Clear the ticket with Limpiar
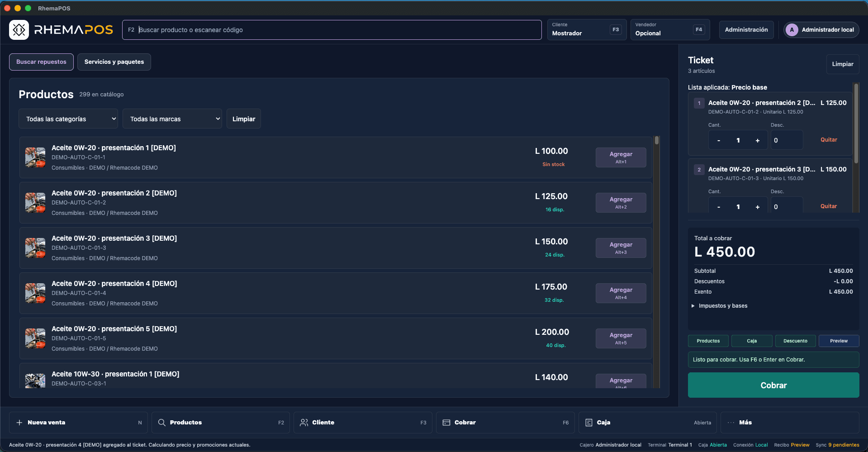This screenshot has width=868, height=452. (x=843, y=64)
